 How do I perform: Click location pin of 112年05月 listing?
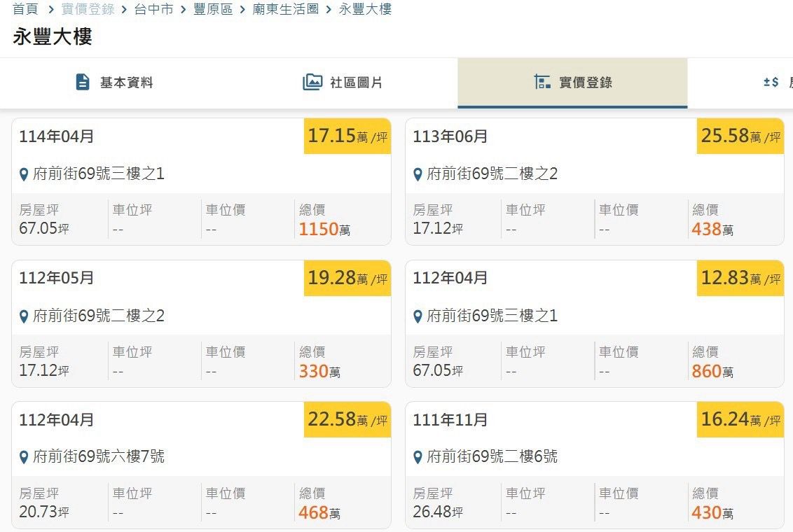[25, 316]
